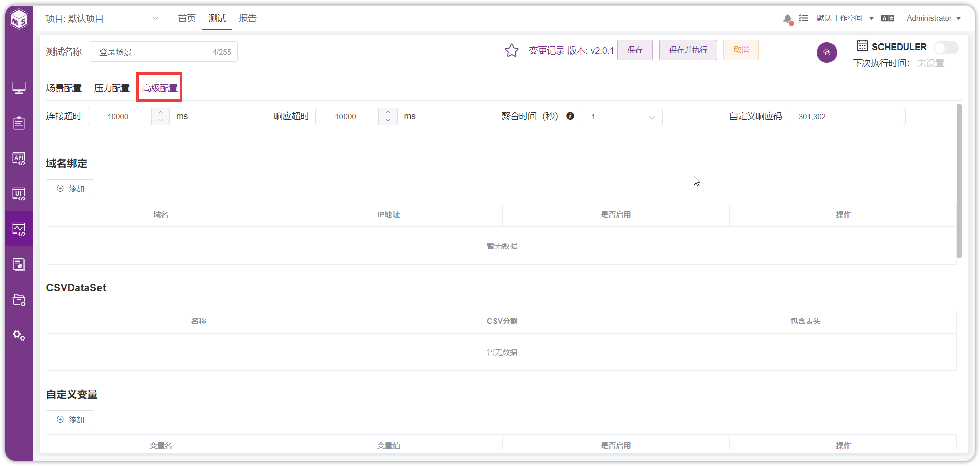Open the performance test sidebar icon

[19, 229]
